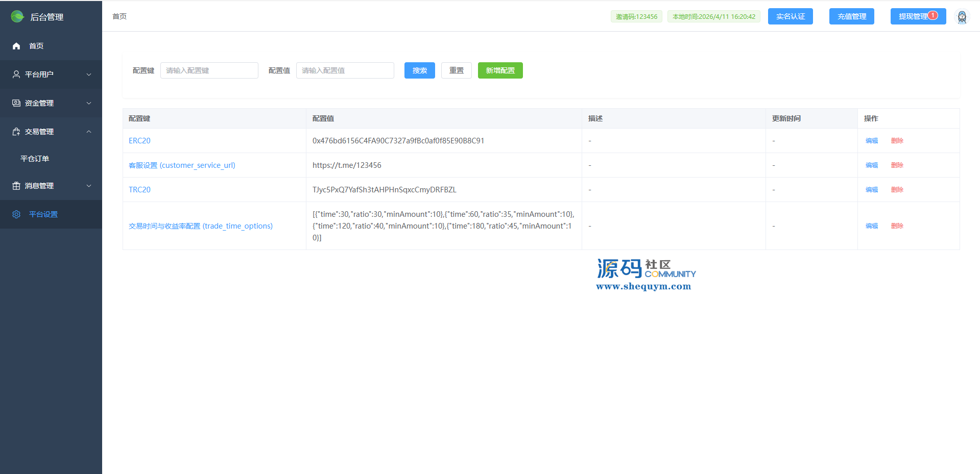Open the user avatar in header
The height and width of the screenshot is (474, 980).
962,17
